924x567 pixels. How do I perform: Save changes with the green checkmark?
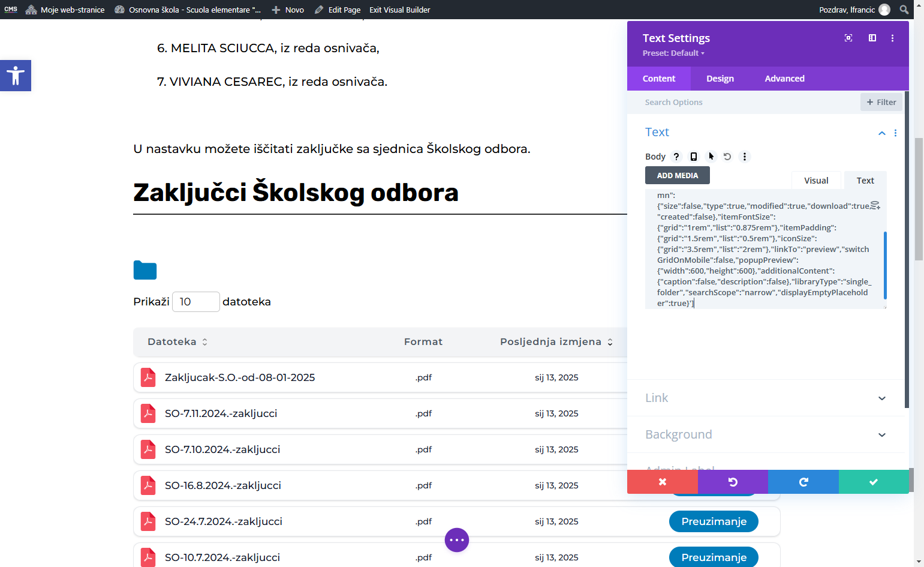click(874, 482)
